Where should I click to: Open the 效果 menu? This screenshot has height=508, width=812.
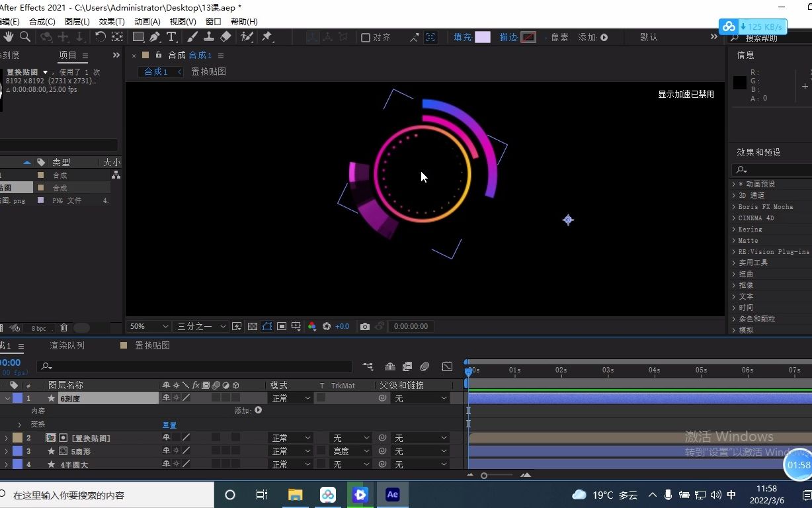point(110,21)
